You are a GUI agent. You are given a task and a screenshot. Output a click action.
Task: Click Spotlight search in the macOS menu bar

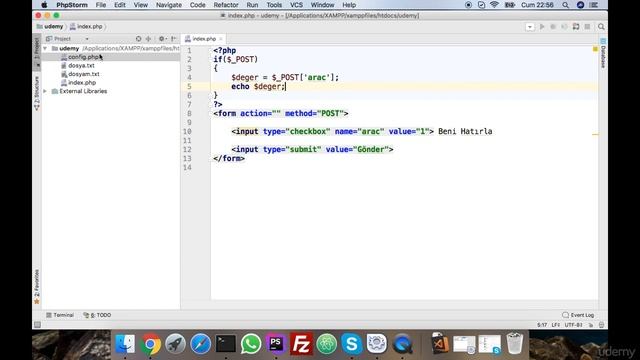pos(565,5)
